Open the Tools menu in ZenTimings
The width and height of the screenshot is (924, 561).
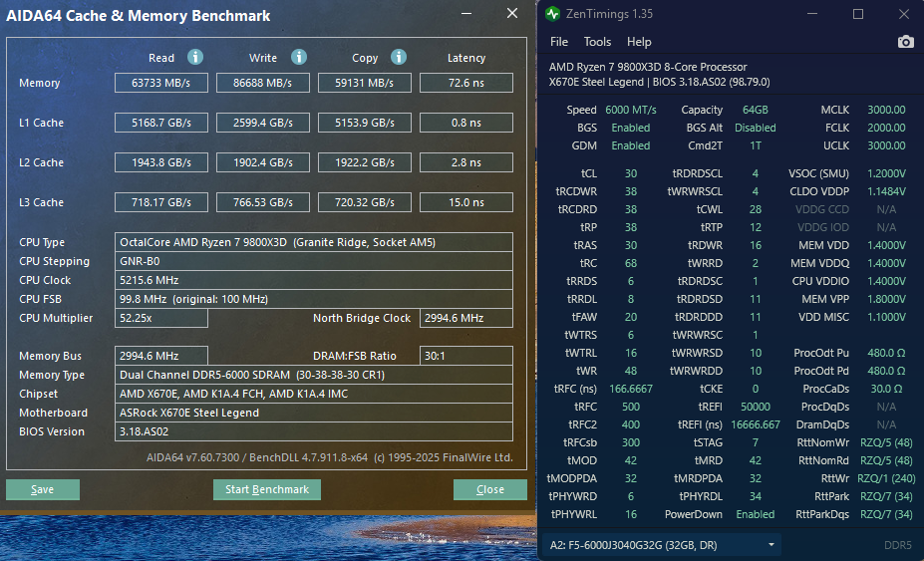coord(597,42)
